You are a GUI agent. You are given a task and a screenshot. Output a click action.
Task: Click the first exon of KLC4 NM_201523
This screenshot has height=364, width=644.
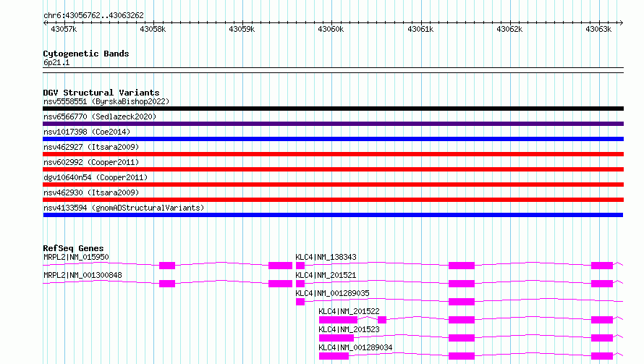tap(336, 338)
